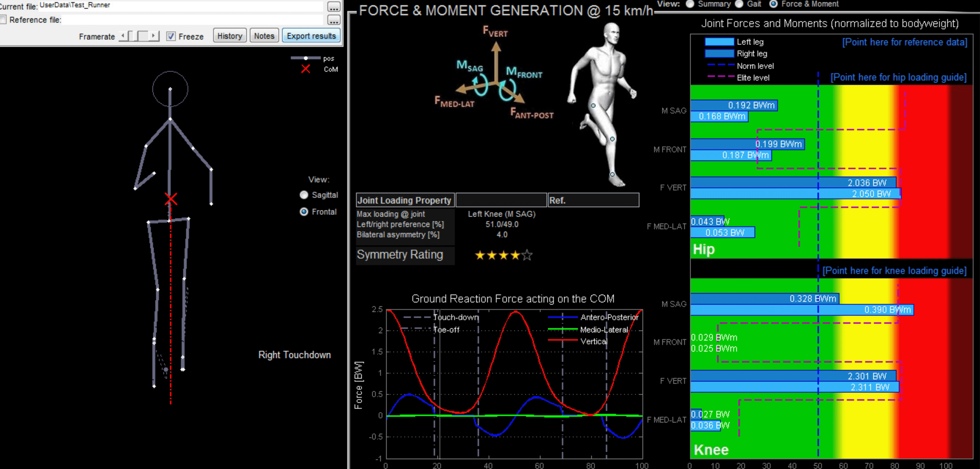Click the ankle joint marker on the 3D runner
Viewport: 980px width, 469px height.
pyautogui.click(x=612, y=174)
